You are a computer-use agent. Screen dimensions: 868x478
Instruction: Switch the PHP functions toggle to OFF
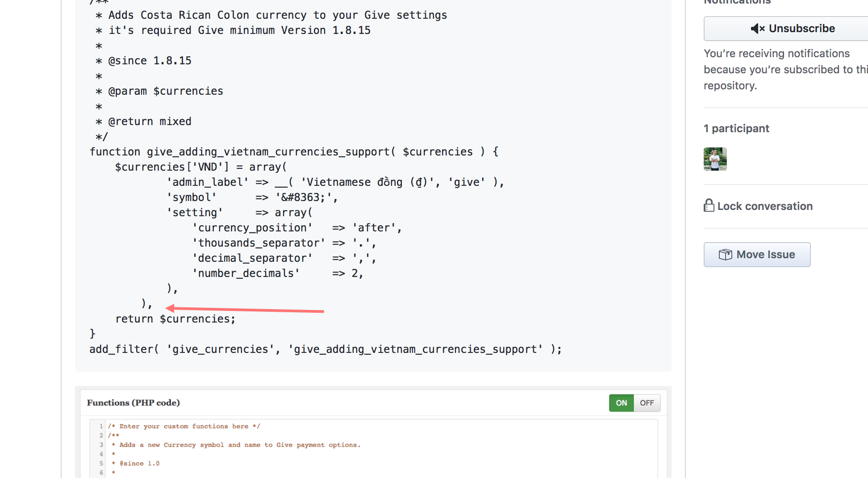coord(647,403)
